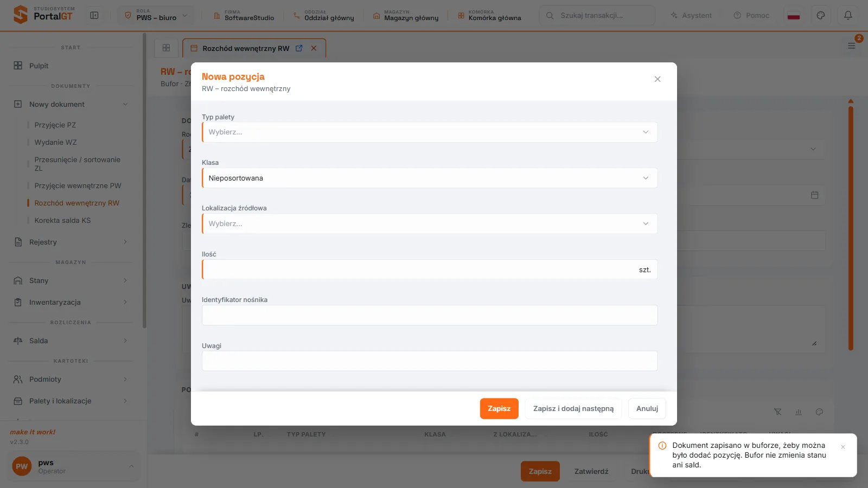Open calendar date picker icon
This screenshot has height=488, width=868.
click(814, 195)
